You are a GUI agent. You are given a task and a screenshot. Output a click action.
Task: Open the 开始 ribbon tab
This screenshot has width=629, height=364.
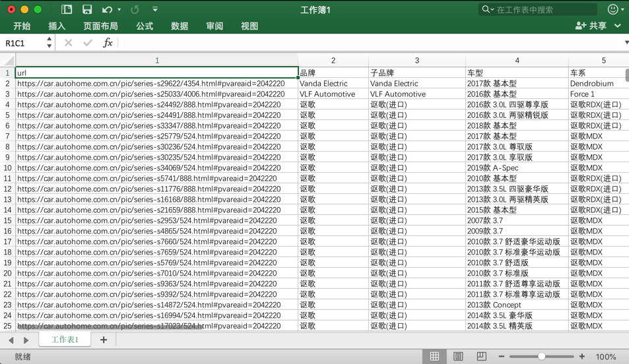point(22,26)
